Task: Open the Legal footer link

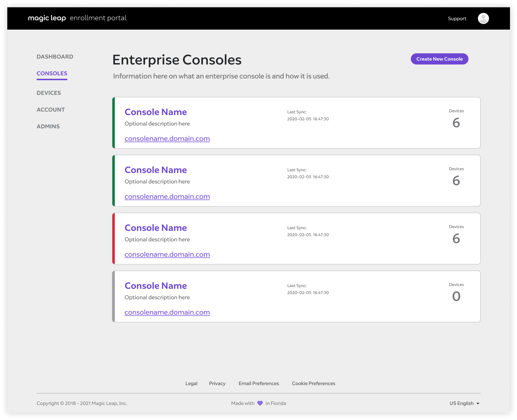Action: (x=191, y=383)
